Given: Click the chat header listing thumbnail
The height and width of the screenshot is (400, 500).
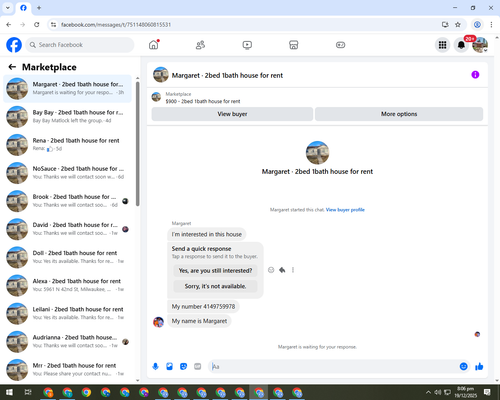Looking at the screenshot, I should pos(161,75).
